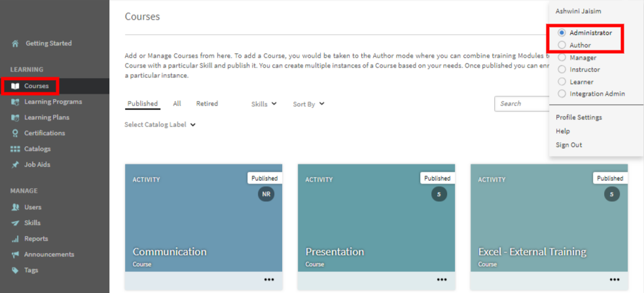The image size is (644, 293).
Task: Open the Sort By dropdown
Action: click(308, 104)
